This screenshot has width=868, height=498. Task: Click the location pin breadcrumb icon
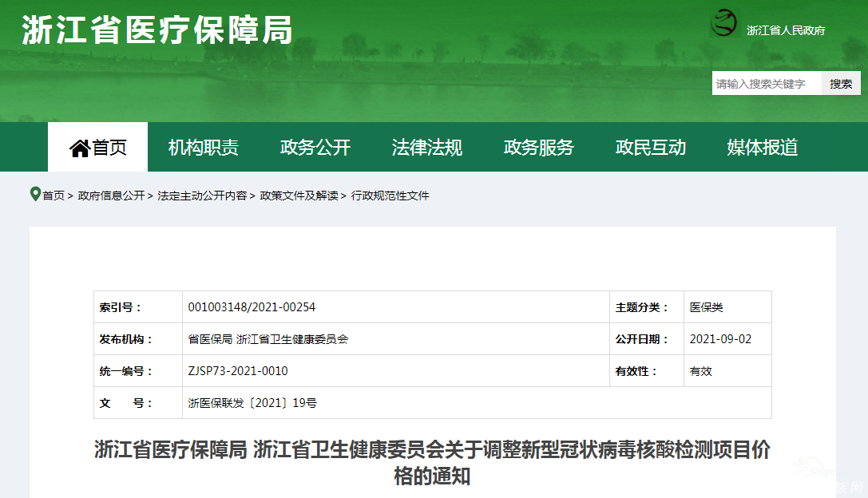click(35, 195)
